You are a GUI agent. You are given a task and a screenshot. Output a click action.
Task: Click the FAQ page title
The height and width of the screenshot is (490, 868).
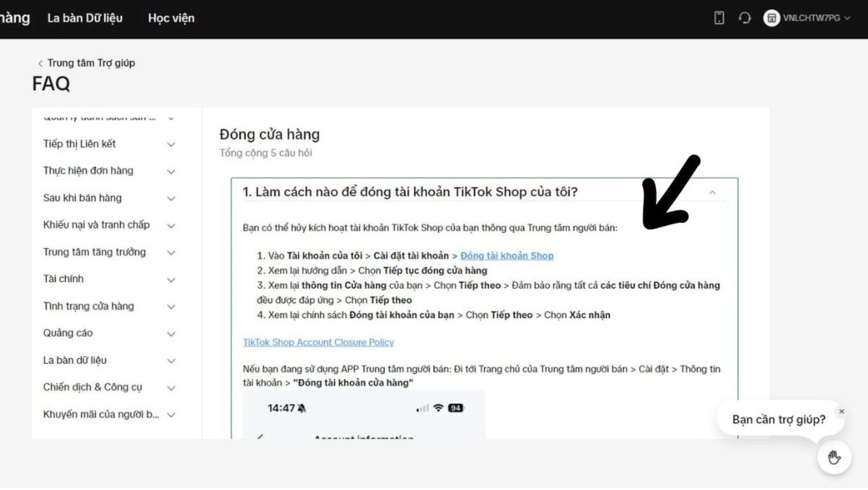[51, 84]
